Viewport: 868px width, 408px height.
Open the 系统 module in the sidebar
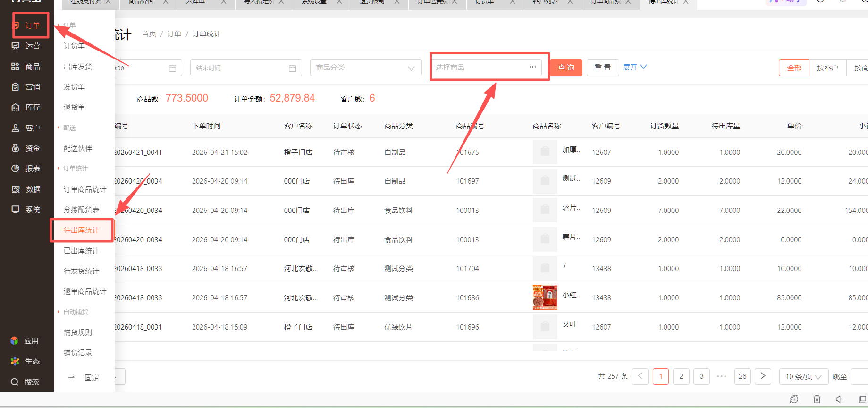coord(26,210)
